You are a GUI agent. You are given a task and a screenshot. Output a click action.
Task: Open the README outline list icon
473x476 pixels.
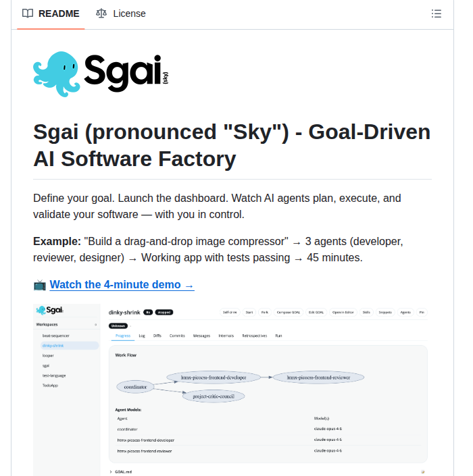pyautogui.click(x=437, y=14)
